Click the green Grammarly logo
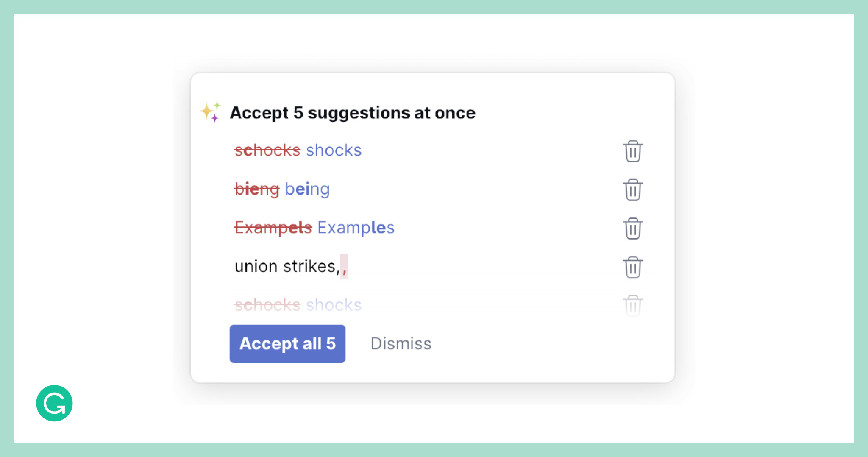868x457 pixels. pos(54,403)
